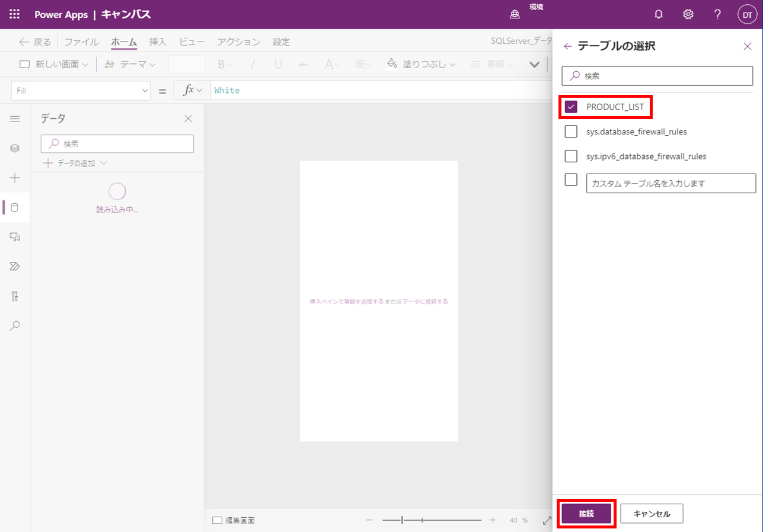763x532 pixels.
Task: Expand the fx formula chevron
Action: [x=199, y=90]
